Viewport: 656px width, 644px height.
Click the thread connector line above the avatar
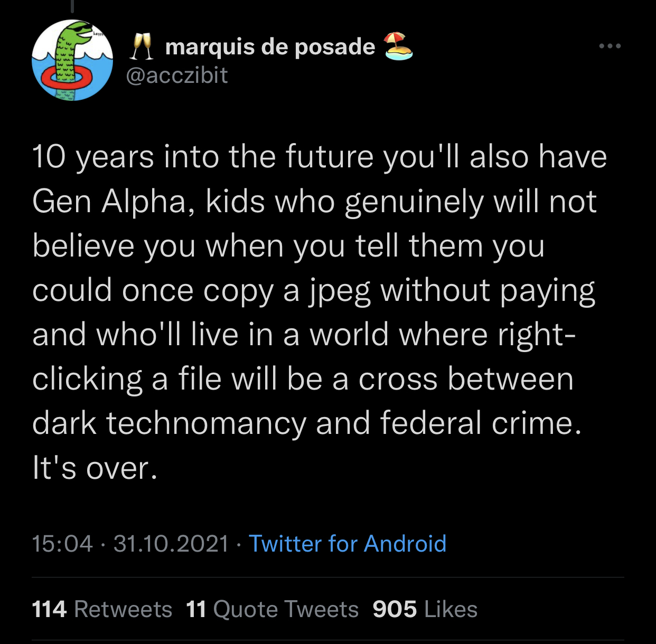72,5
